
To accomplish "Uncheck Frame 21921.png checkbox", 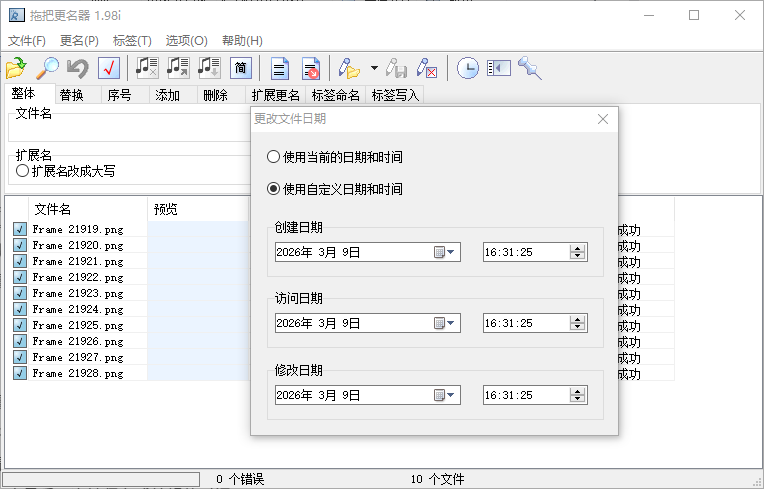I will coord(19,261).
